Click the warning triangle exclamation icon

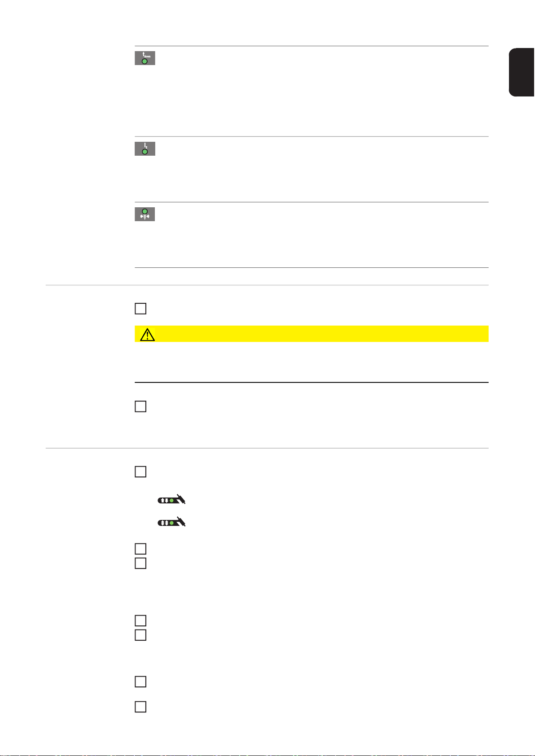pos(147,334)
